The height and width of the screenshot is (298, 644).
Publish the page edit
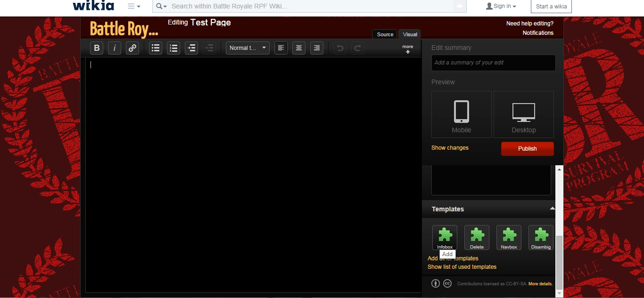pos(527,149)
